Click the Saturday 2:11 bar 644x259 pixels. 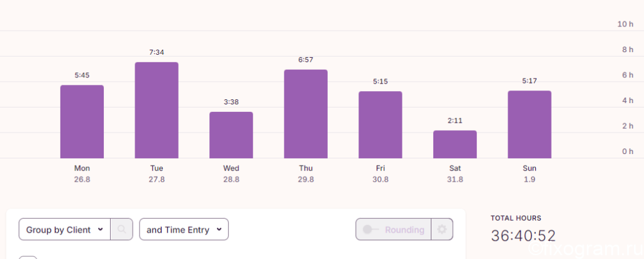tap(455, 144)
